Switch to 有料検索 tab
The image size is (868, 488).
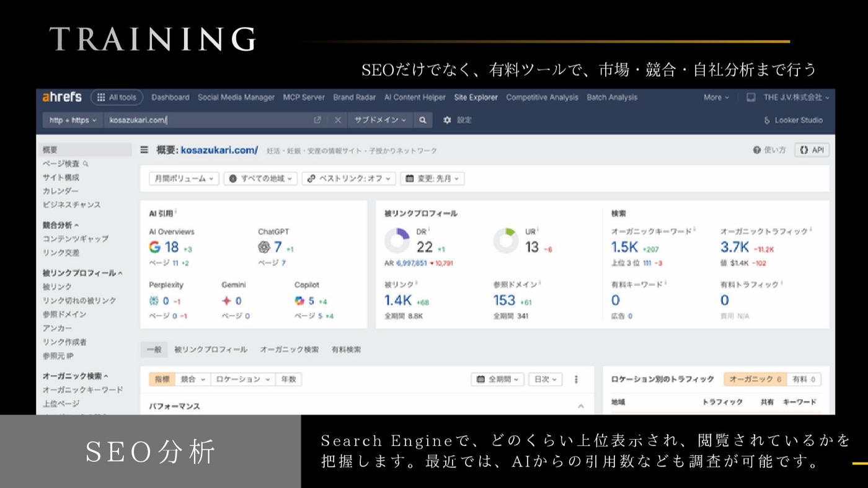click(x=346, y=350)
